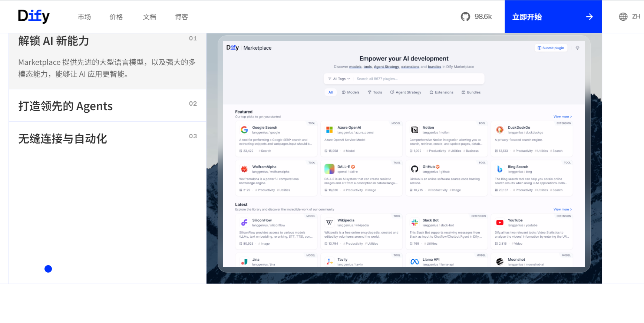
Task: Click the Dify logo in header
Action: [x=34, y=16]
